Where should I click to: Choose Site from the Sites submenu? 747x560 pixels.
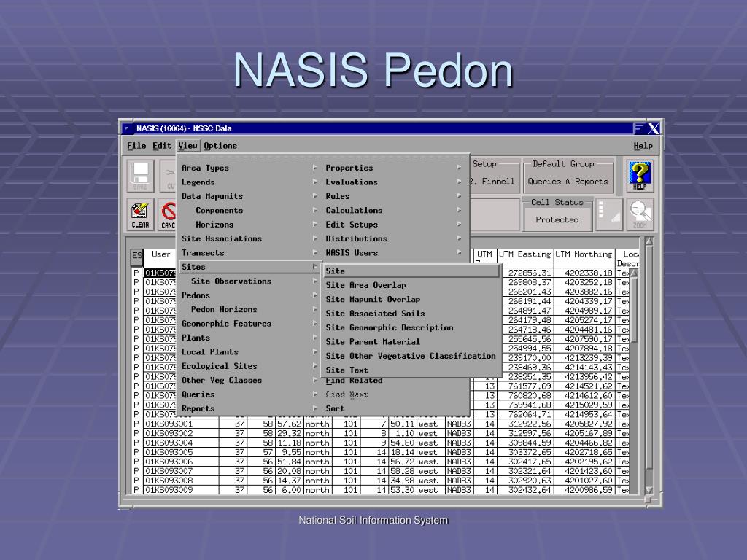(x=411, y=271)
